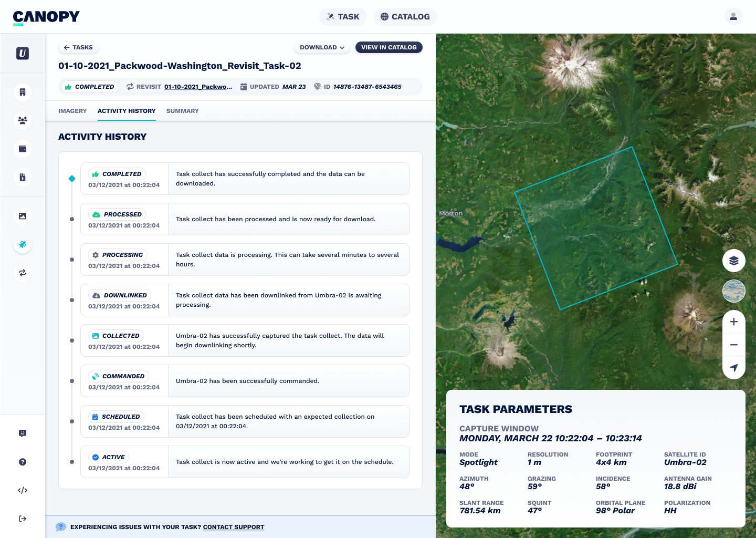Open the revisit repeat arrows icon in sidebar
The image size is (756, 538).
(23, 273)
